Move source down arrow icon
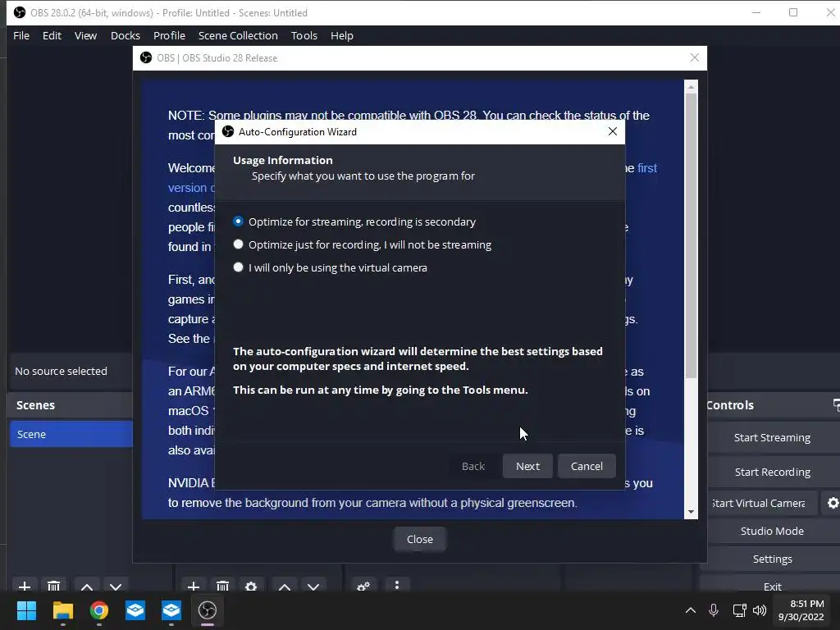This screenshot has height=630, width=840. 313,586
